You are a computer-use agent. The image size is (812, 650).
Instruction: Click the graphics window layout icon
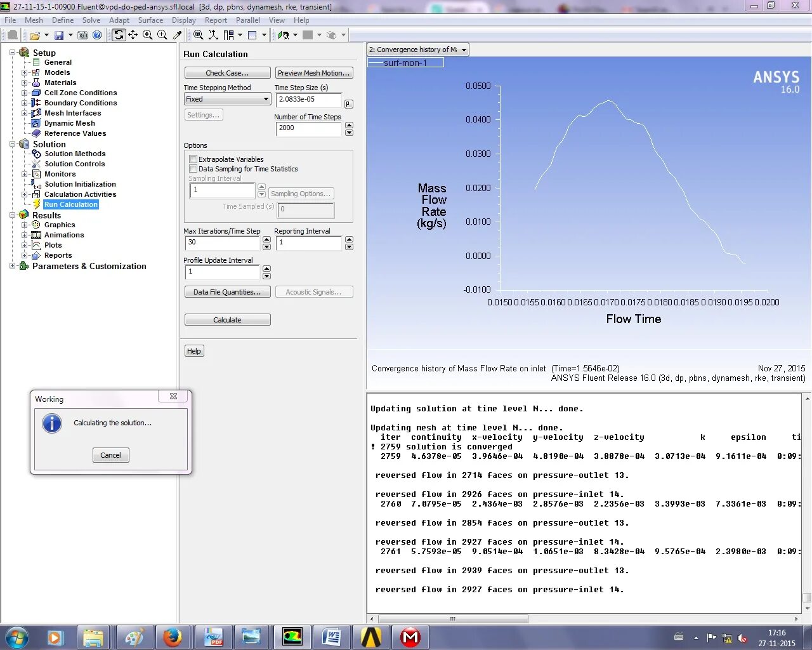pos(252,36)
